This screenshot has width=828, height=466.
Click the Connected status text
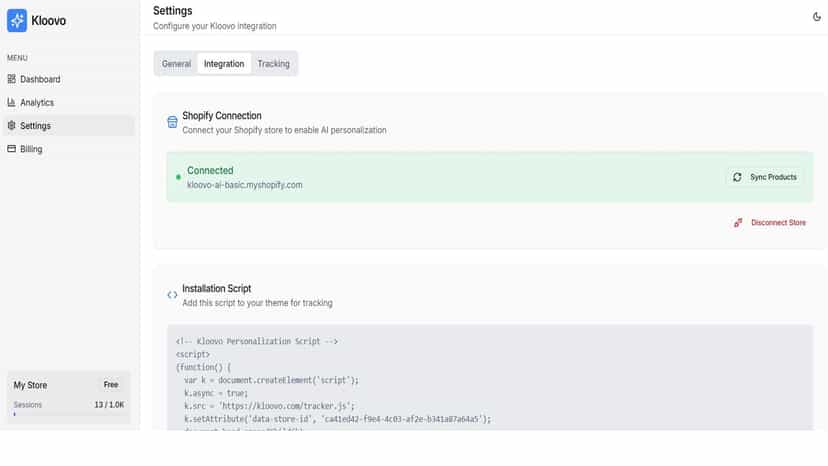210,171
